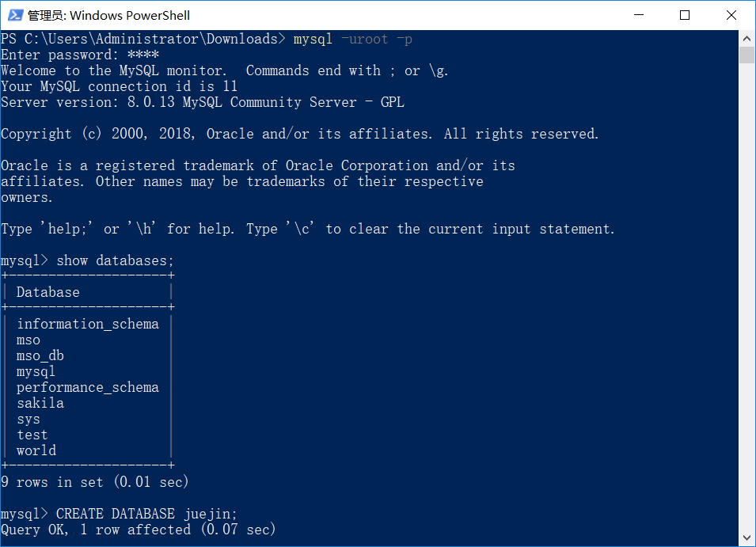The width and height of the screenshot is (756, 547).
Task: Click the sakila database entry
Action: coord(40,403)
